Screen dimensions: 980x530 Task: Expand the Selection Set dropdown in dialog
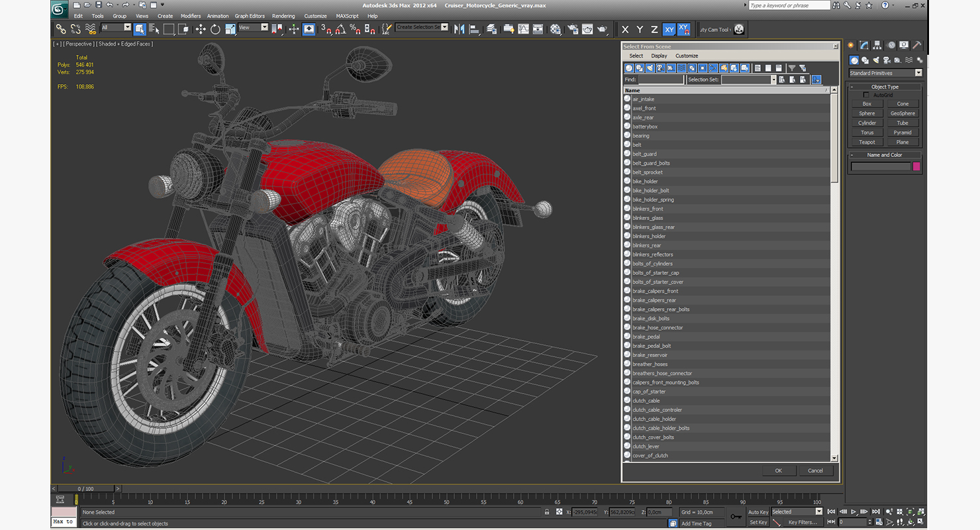pyautogui.click(x=773, y=79)
